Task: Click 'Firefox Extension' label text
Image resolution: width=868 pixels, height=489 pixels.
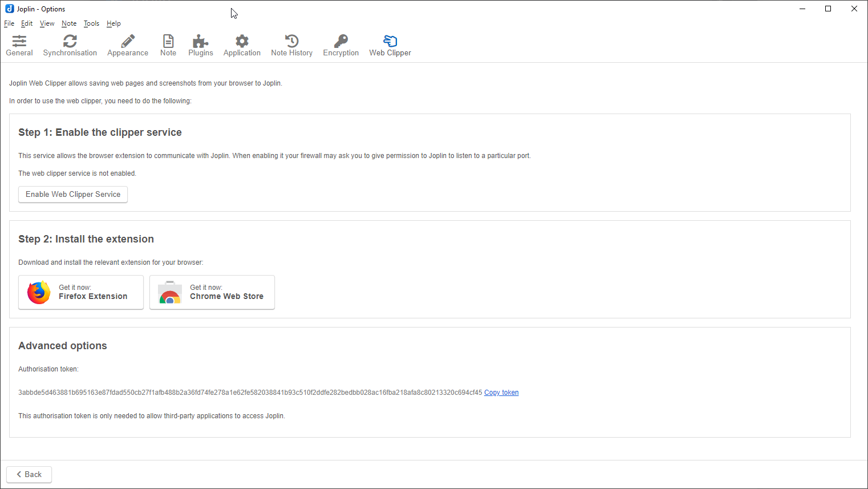Action: coord(93,296)
